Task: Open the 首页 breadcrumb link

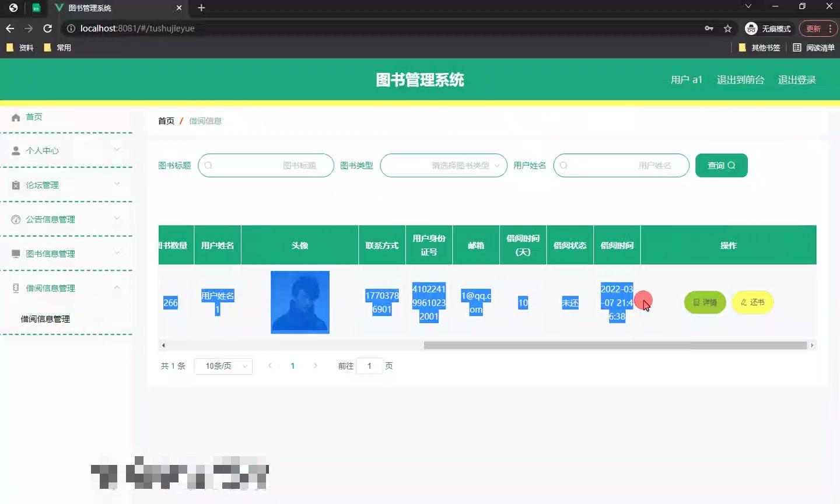Action: 165,121
